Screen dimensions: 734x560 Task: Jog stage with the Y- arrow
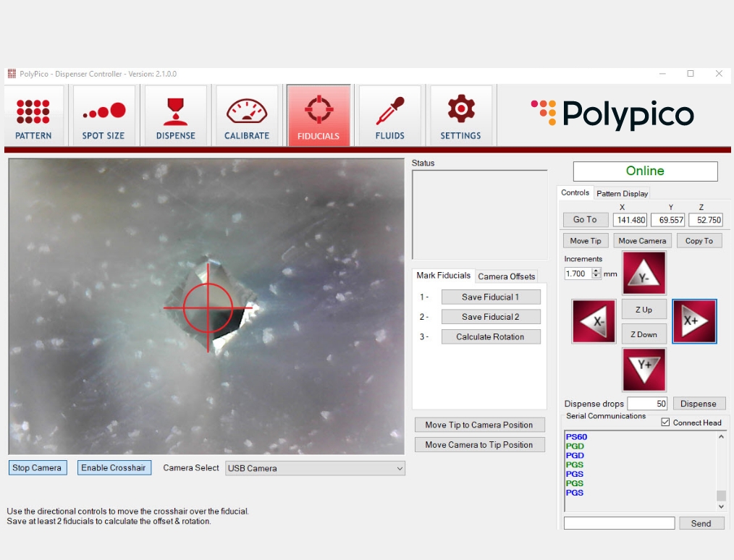coord(644,273)
